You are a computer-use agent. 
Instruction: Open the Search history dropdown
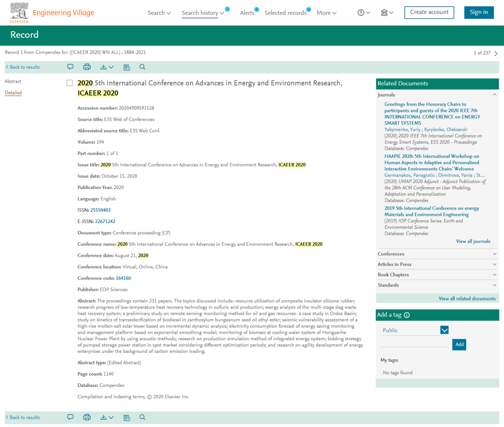tap(203, 13)
